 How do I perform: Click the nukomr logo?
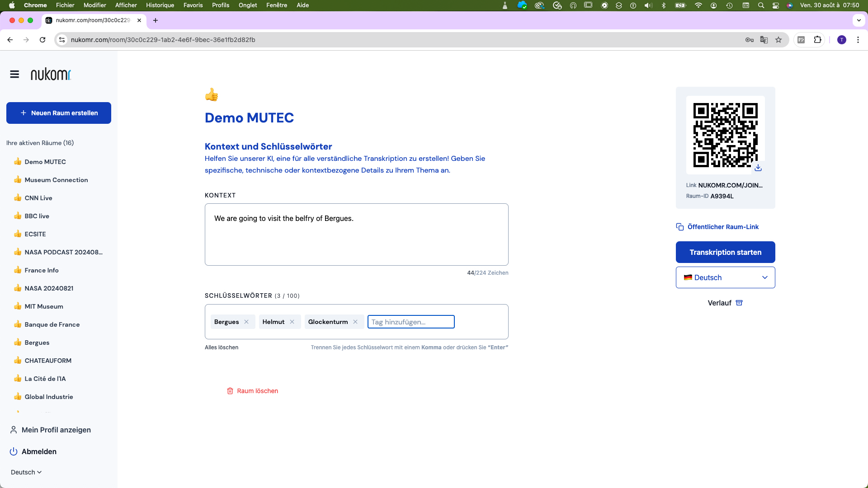(51, 74)
